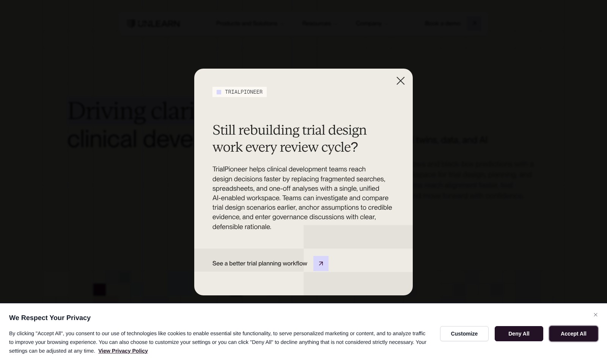View the Privacy Policy link
The width and height of the screenshot is (607, 364).
coord(123,351)
